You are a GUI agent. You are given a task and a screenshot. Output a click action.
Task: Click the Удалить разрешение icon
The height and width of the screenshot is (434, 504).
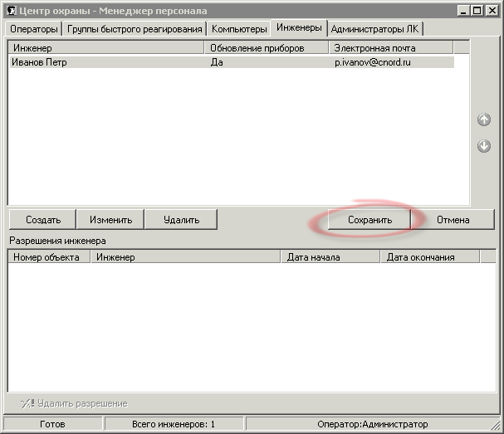click(x=27, y=403)
